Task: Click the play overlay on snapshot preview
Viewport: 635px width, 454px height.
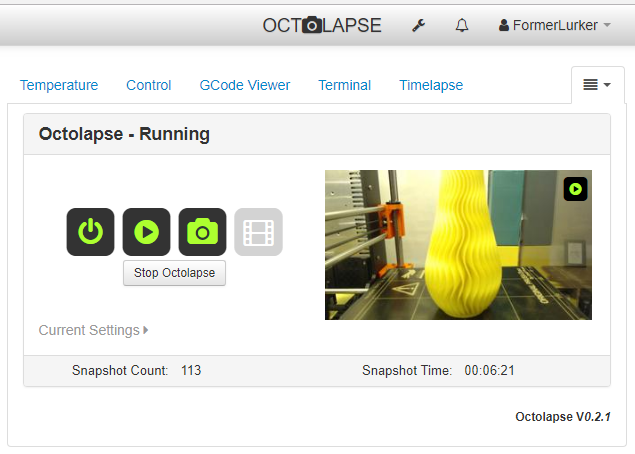Action: pos(575,189)
